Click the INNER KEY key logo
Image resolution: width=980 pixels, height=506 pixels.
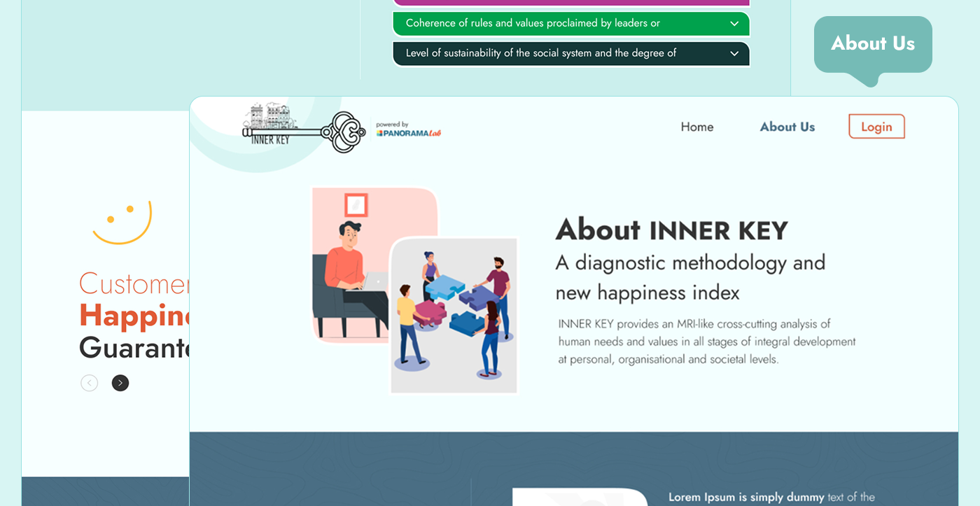tap(304, 127)
